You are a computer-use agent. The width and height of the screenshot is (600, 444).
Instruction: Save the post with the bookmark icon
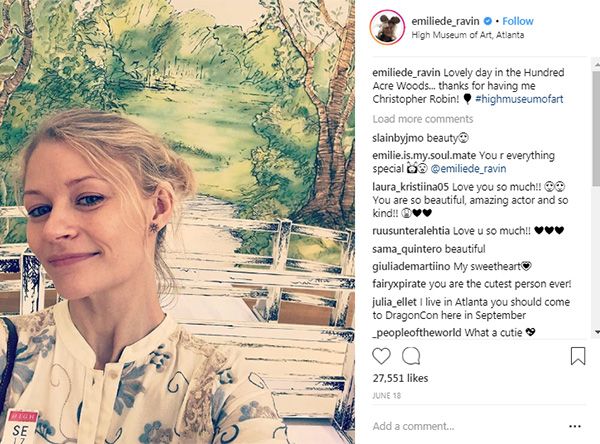click(578, 355)
